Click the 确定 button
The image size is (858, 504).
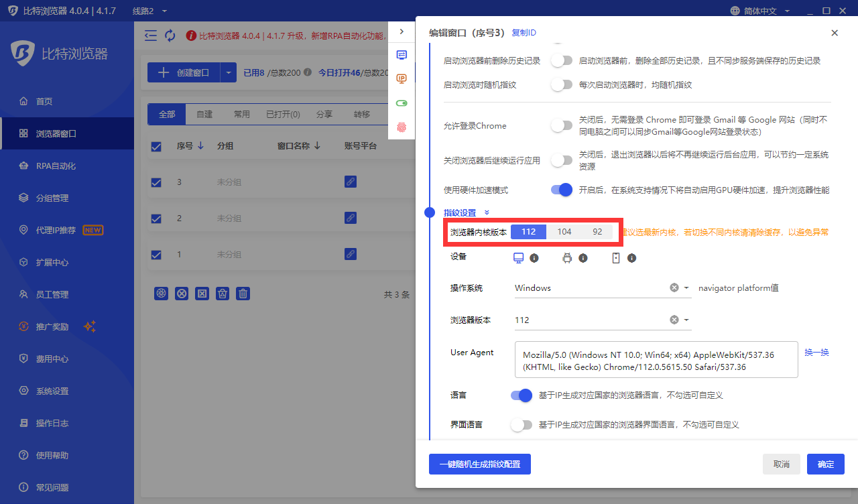point(826,464)
